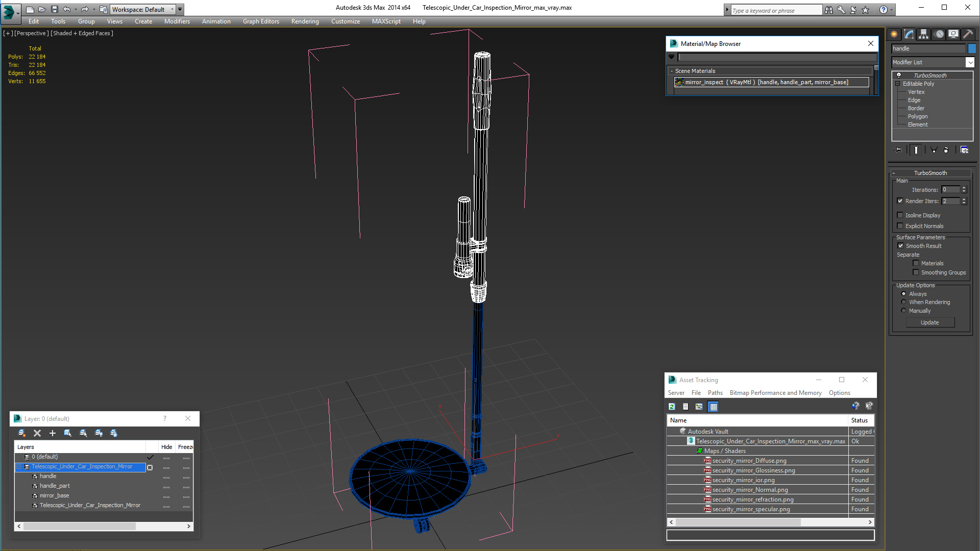Collapse the Editable Poly stack entry

coord(898,84)
